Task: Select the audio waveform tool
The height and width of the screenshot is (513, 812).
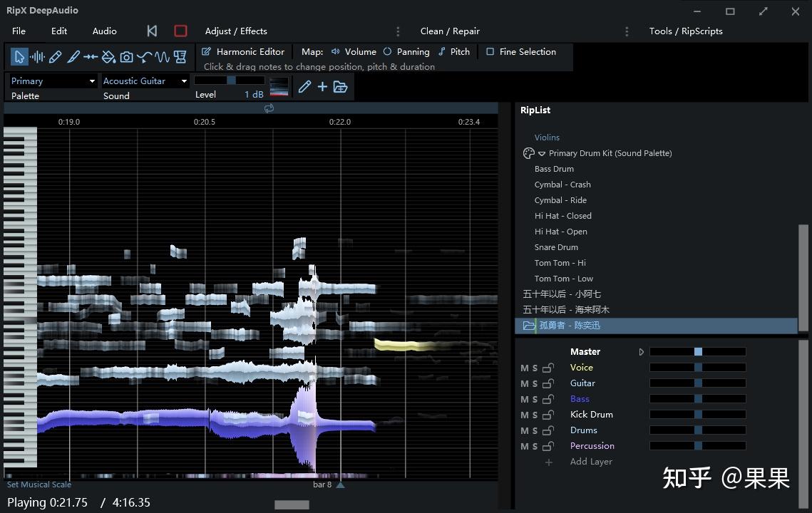Action: click(x=37, y=57)
